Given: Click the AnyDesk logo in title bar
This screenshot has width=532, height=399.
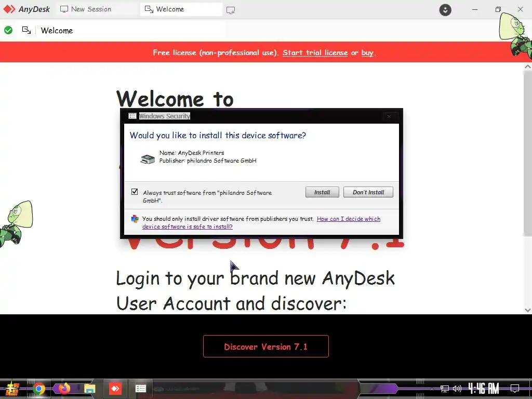Looking at the screenshot, I should click(26, 9).
